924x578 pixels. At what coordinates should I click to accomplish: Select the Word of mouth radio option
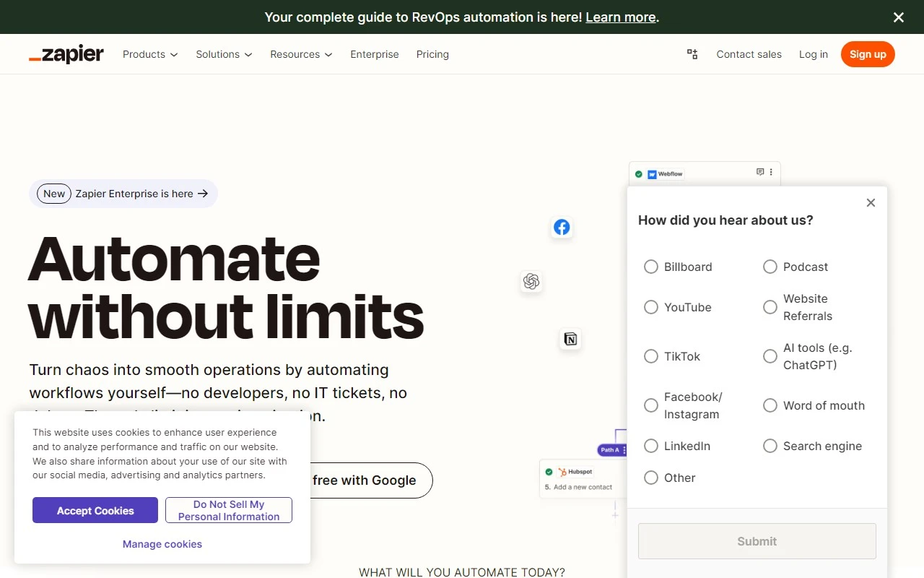pyautogui.click(x=770, y=405)
